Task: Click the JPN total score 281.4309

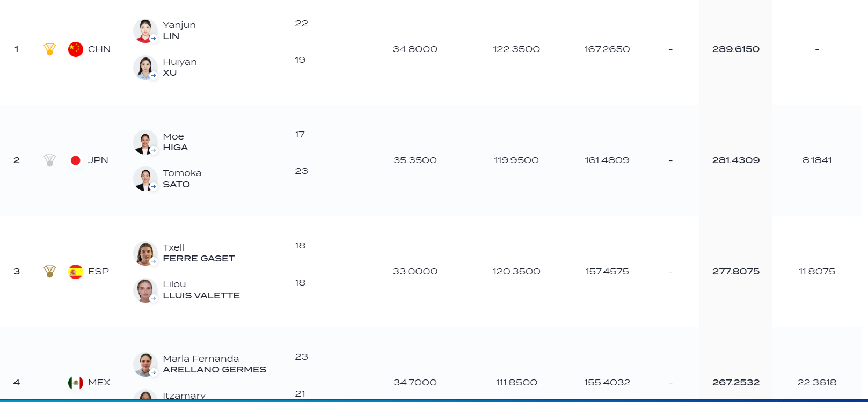Action: [735, 160]
